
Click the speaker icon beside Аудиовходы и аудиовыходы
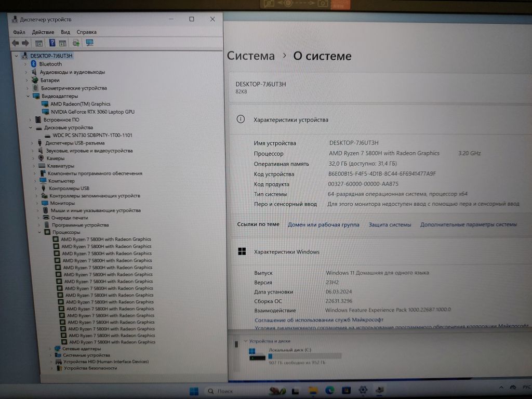tap(34, 72)
